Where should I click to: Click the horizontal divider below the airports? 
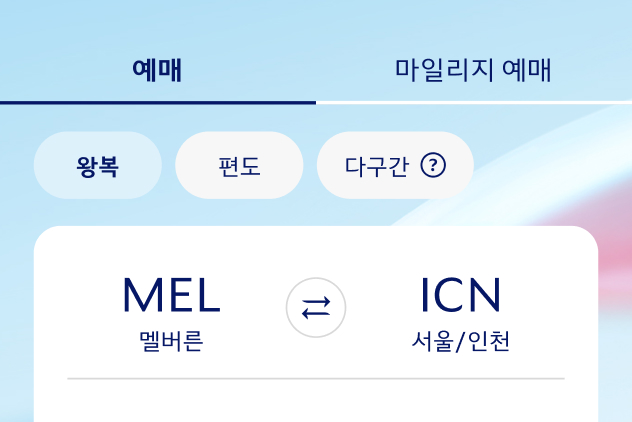(x=316, y=379)
